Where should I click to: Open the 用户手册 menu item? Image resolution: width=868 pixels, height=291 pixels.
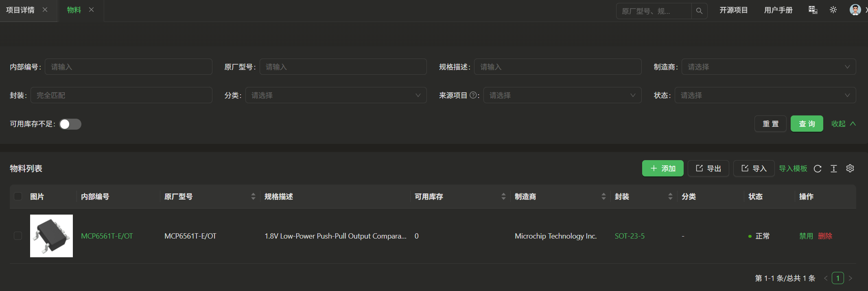[x=778, y=10]
